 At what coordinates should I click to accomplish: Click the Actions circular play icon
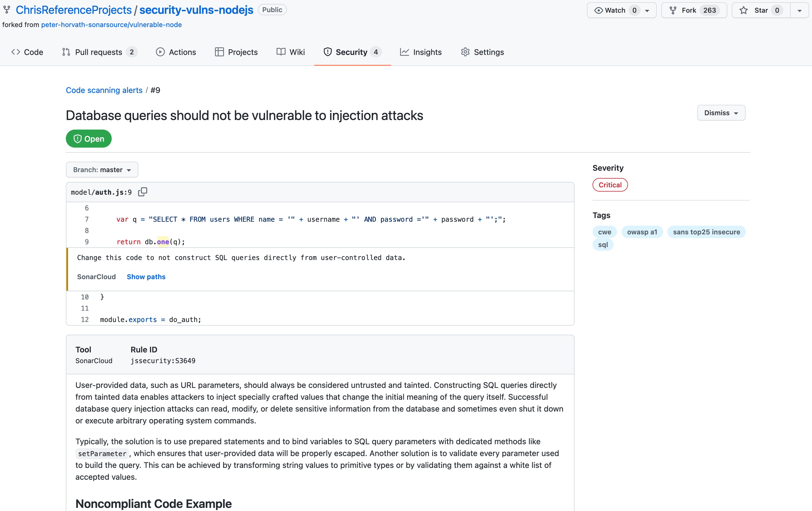tap(160, 52)
